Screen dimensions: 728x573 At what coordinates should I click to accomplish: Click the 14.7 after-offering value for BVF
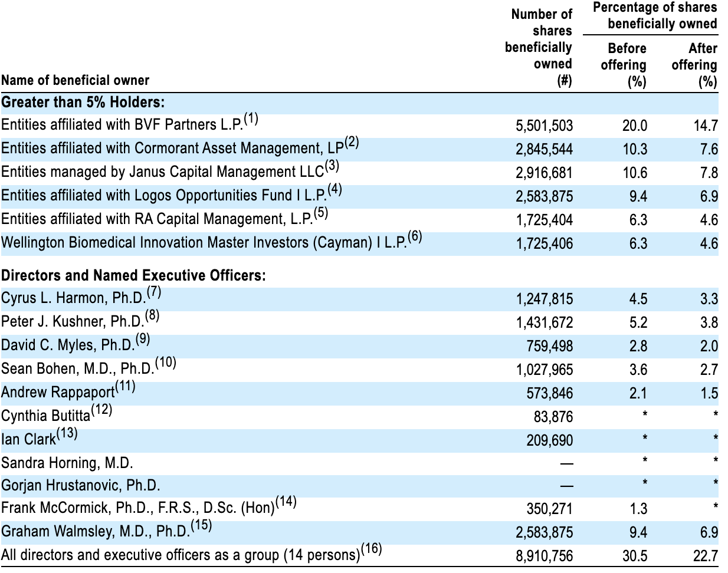coord(706,126)
